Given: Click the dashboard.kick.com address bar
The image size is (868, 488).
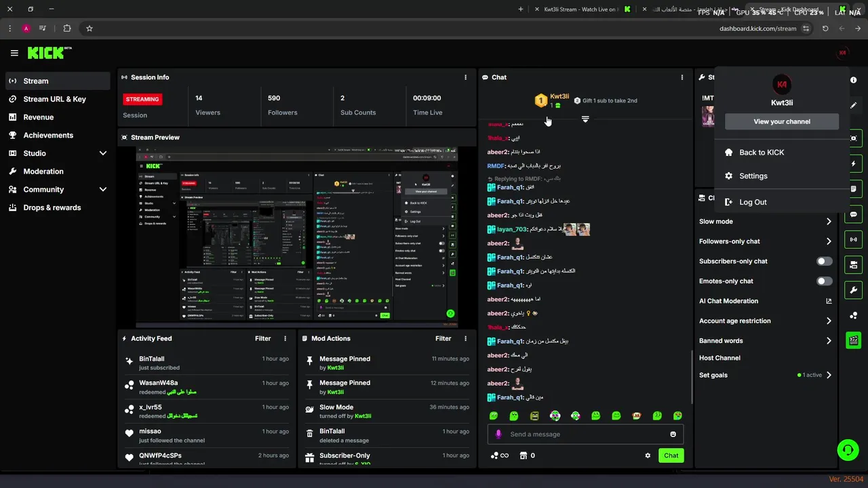Looking at the screenshot, I should click(x=757, y=28).
